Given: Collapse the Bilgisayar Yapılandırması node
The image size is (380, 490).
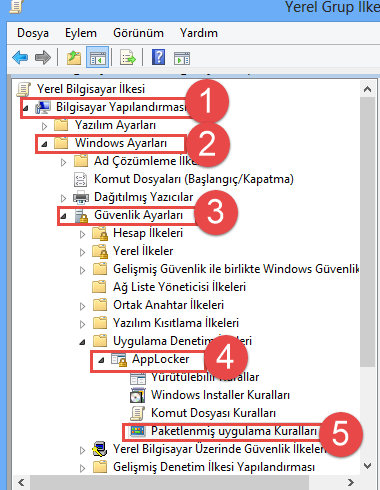Looking at the screenshot, I should tap(26, 108).
